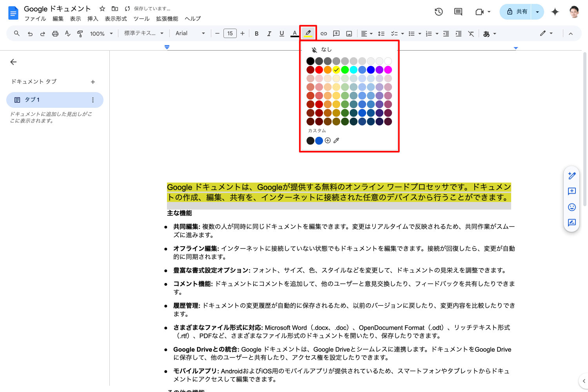Open the editing mode pencil dropdown

tap(546, 33)
